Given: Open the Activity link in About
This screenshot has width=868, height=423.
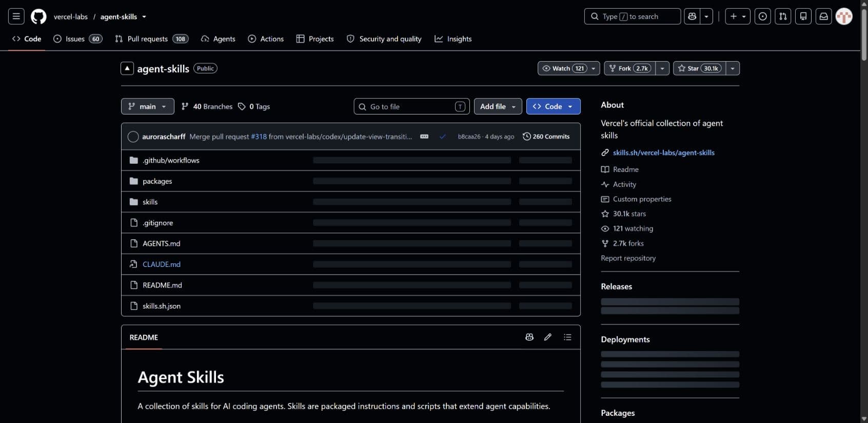Looking at the screenshot, I should pyautogui.click(x=619, y=184).
